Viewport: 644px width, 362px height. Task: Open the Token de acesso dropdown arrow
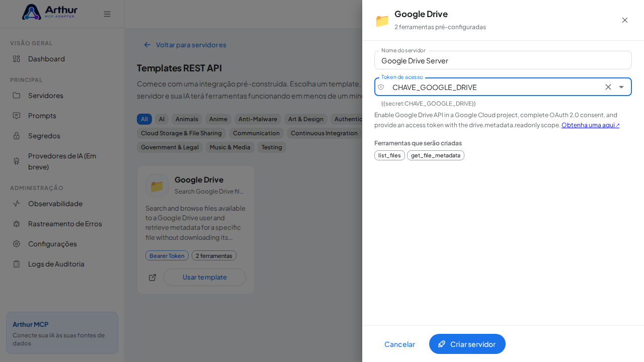621,87
